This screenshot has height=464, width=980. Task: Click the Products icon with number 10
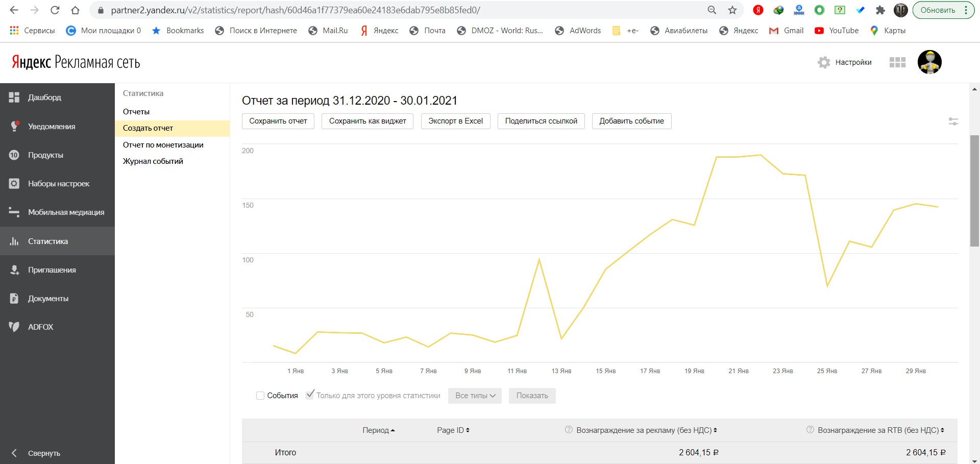click(14, 155)
